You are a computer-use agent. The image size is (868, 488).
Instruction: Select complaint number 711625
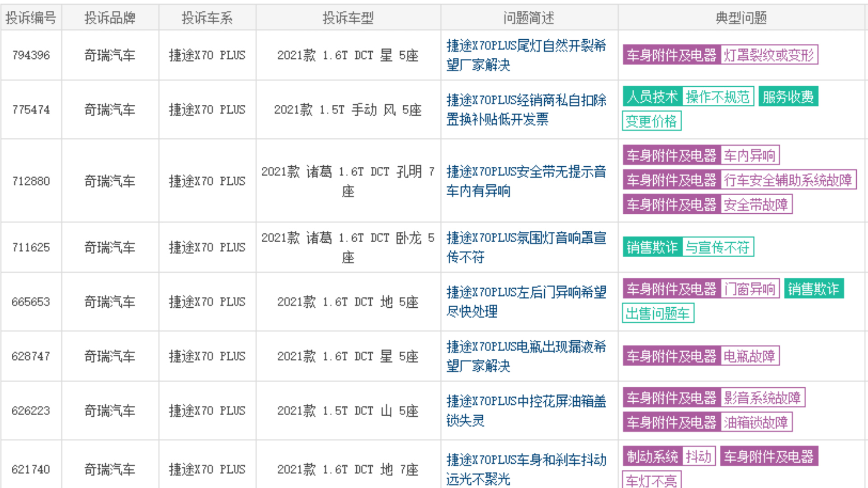pyautogui.click(x=31, y=247)
